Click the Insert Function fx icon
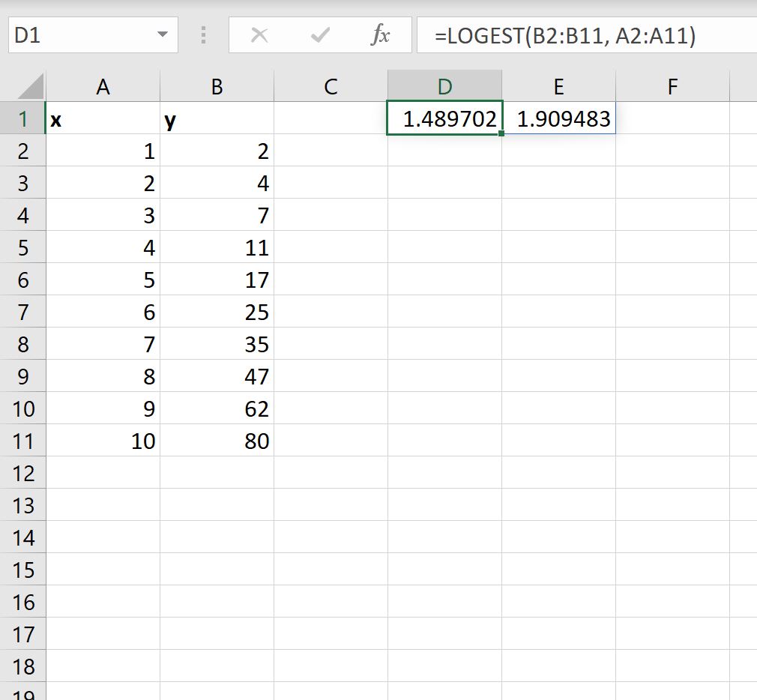Viewport: 757px width, 700px height. point(381,34)
